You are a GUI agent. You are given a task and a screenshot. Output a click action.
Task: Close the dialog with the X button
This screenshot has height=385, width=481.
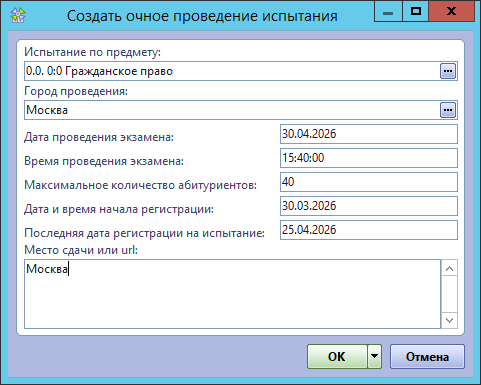(x=451, y=12)
